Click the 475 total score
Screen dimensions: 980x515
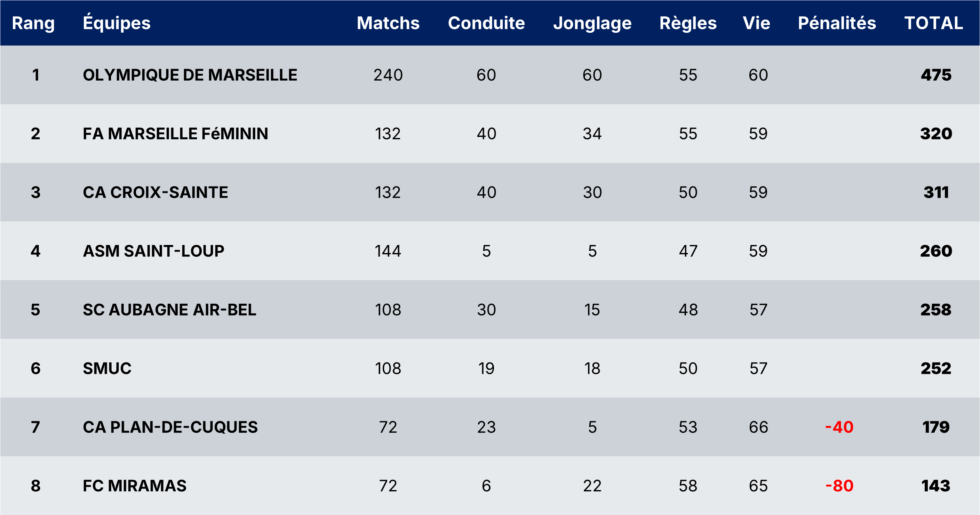point(936,75)
